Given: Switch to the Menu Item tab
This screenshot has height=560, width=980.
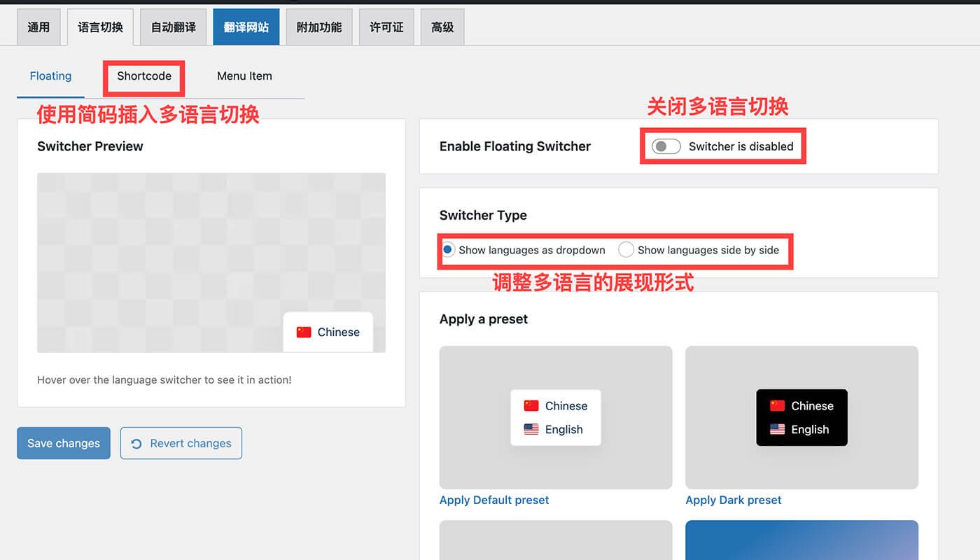Looking at the screenshot, I should 244,76.
